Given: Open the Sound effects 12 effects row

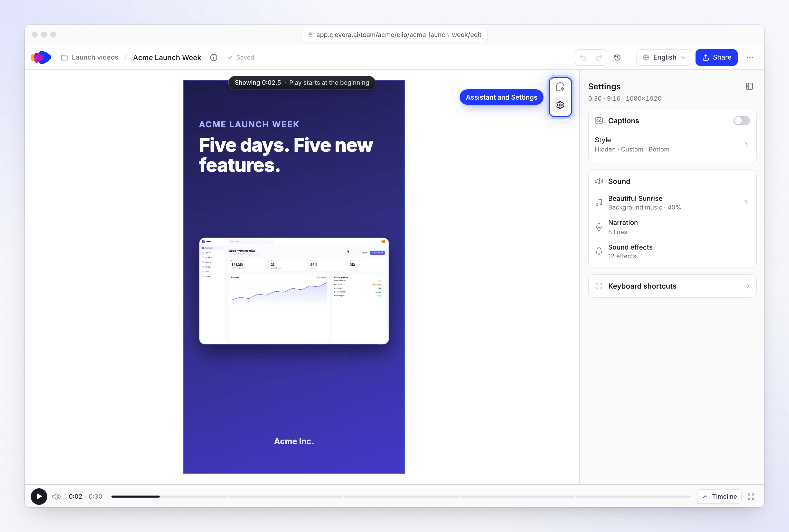Looking at the screenshot, I should pos(672,251).
